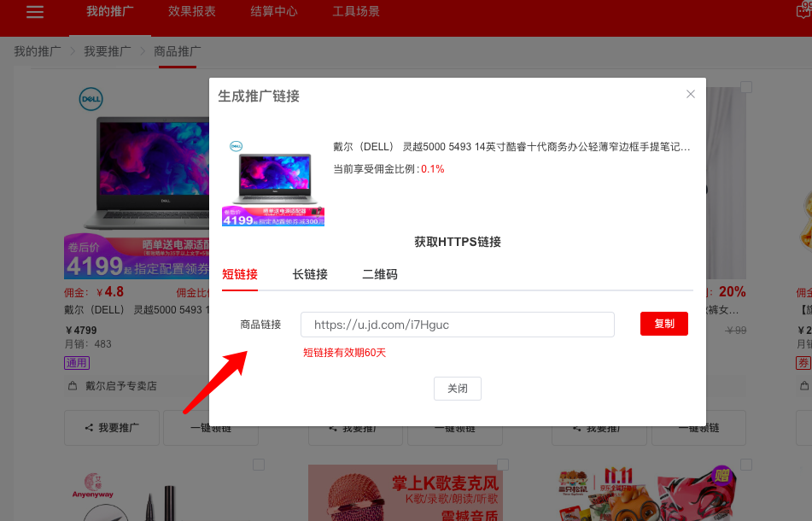Click the 获取HTTPS链接 heading
The width and height of the screenshot is (812, 521).
point(458,242)
